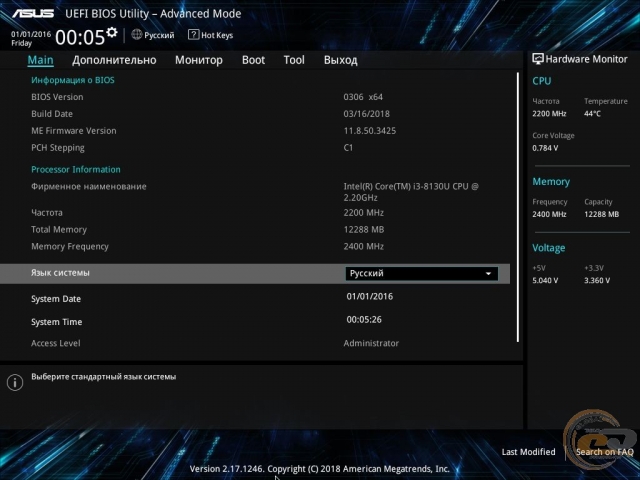
Task: Click the Intel Core i3-8130U processor name
Action: [x=411, y=192]
